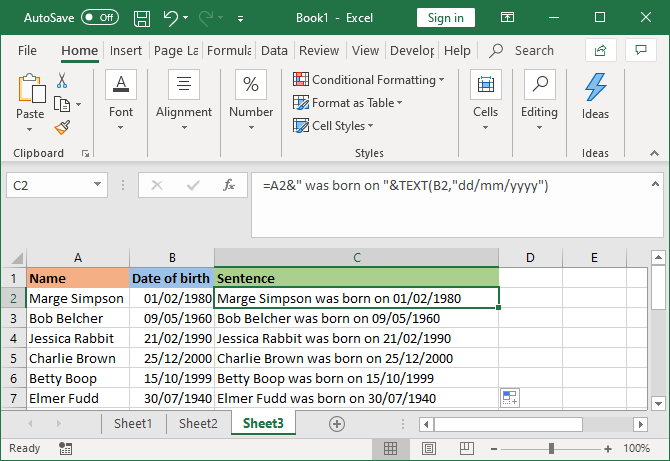Click the Save icon in title bar
670x461 pixels.
point(141,17)
